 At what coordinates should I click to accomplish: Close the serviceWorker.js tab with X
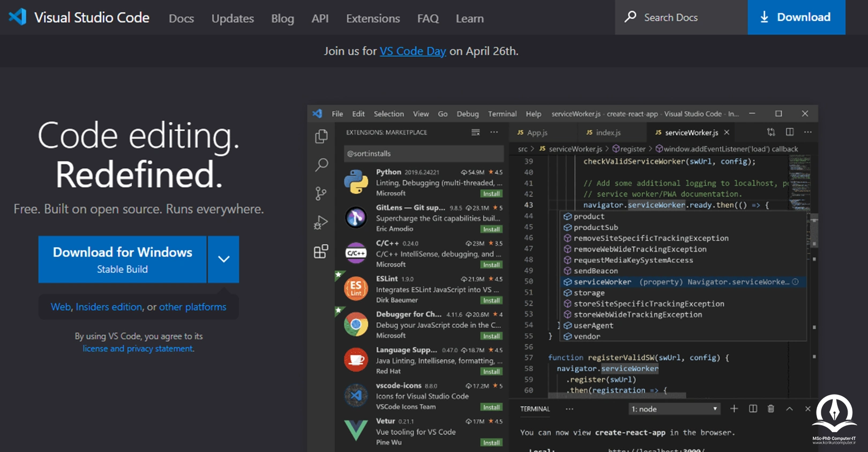coord(727,132)
